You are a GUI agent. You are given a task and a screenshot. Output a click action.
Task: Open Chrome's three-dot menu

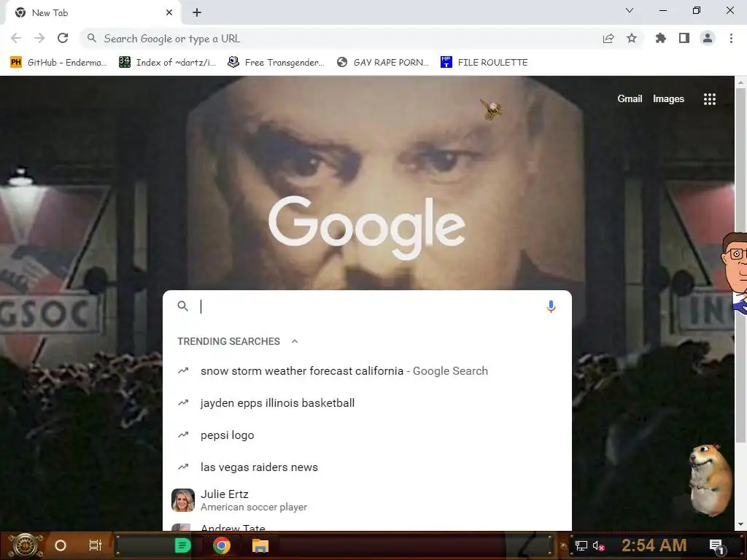[731, 38]
